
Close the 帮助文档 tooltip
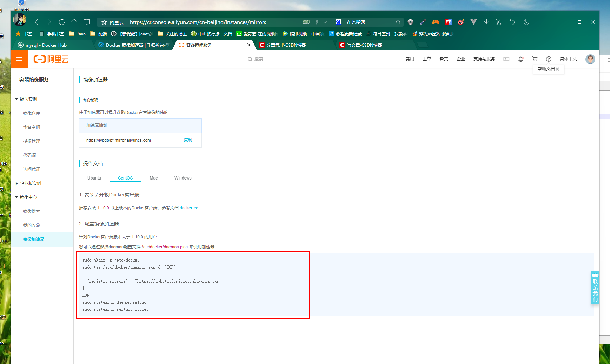click(557, 69)
